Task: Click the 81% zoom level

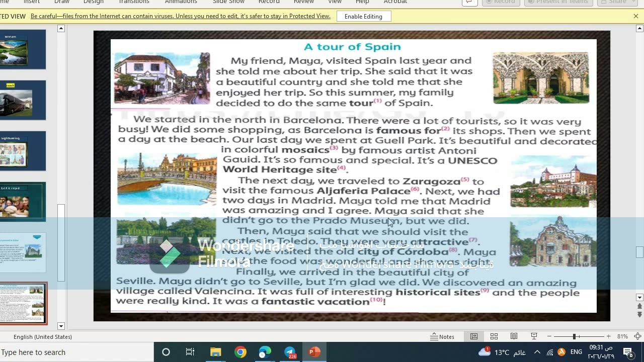Action: click(622, 336)
